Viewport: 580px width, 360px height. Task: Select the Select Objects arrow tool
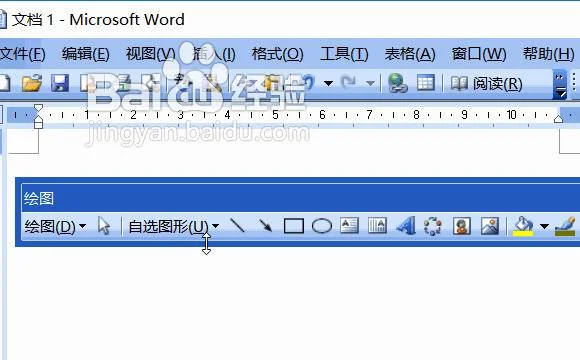(x=104, y=226)
